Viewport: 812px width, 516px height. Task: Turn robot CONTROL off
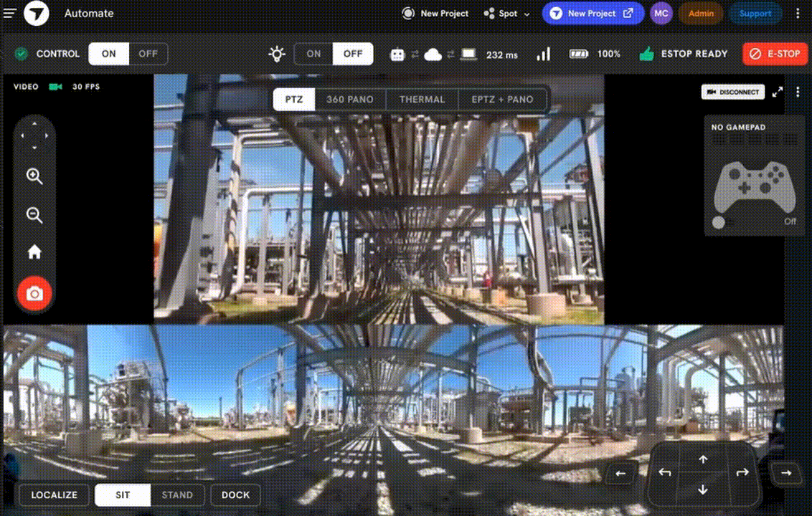pyautogui.click(x=148, y=54)
